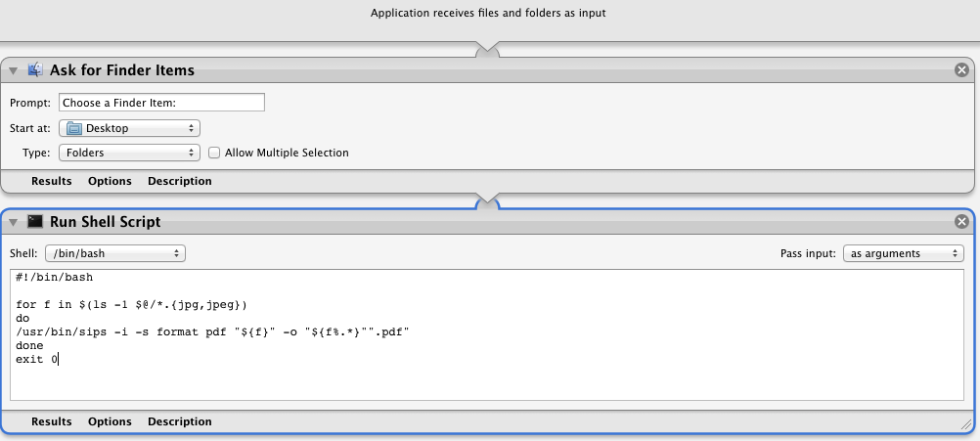Open Options under Ask for Finder Items
The width and height of the screenshot is (980, 441).
tap(110, 181)
